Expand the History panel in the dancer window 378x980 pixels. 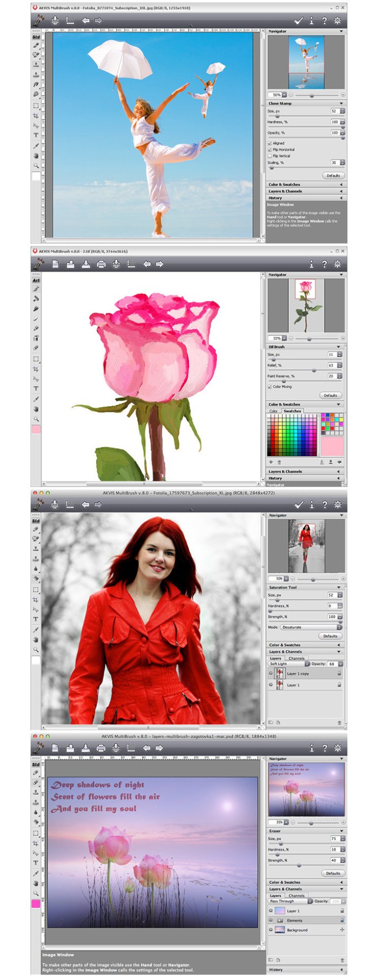(x=306, y=198)
